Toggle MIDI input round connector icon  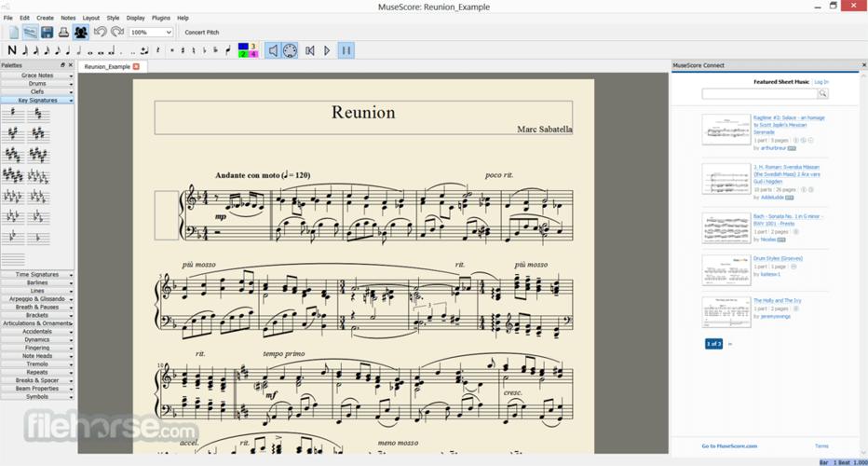(290, 50)
